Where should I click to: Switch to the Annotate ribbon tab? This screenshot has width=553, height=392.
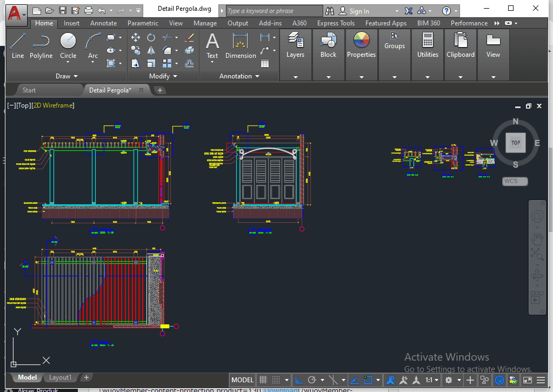point(103,23)
